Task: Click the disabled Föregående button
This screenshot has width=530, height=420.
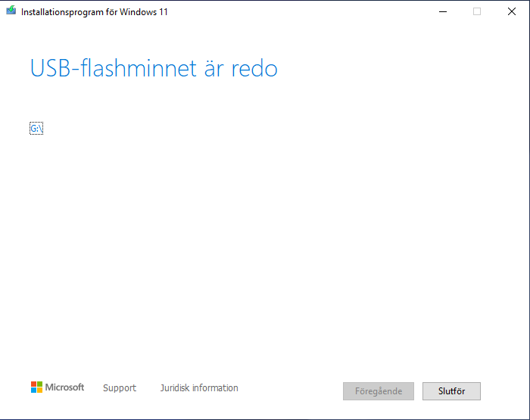Action: pos(379,391)
